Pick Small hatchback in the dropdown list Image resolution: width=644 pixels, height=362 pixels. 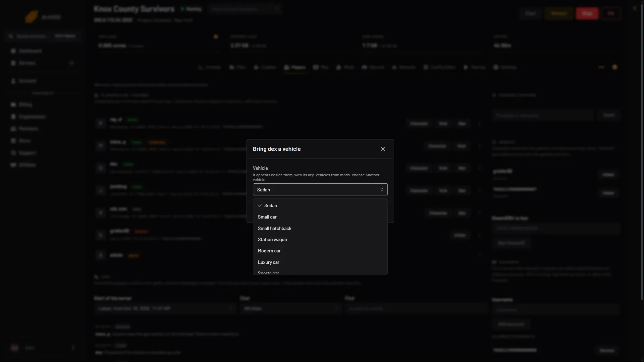point(320,229)
